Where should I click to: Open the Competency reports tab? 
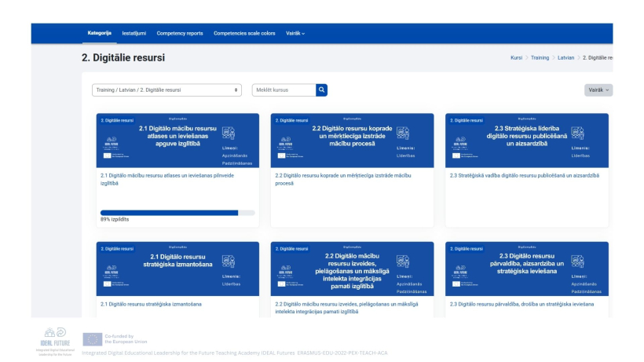(x=180, y=34)
